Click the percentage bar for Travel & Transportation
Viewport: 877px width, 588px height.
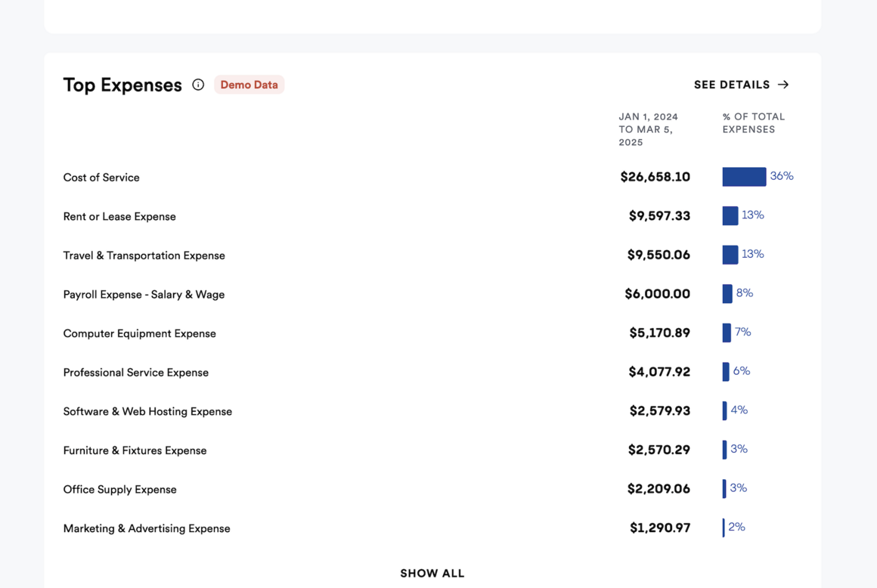(x=730, y=255)
